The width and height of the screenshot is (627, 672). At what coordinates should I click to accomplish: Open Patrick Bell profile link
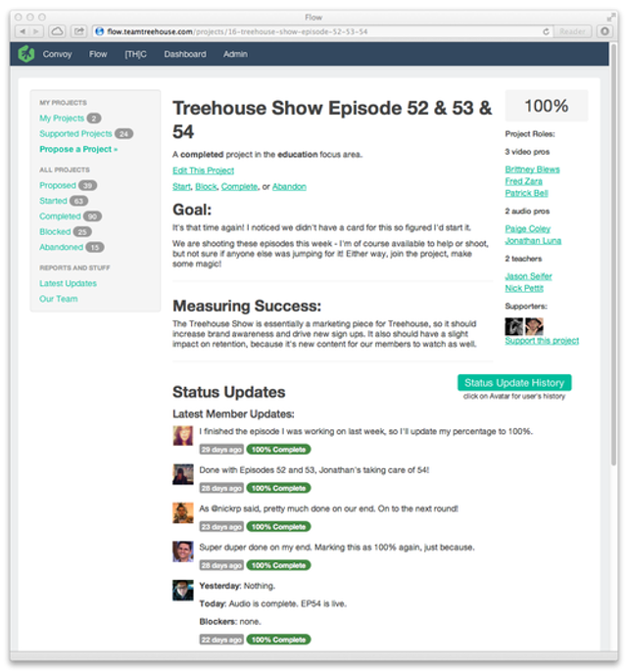point(526,193)
